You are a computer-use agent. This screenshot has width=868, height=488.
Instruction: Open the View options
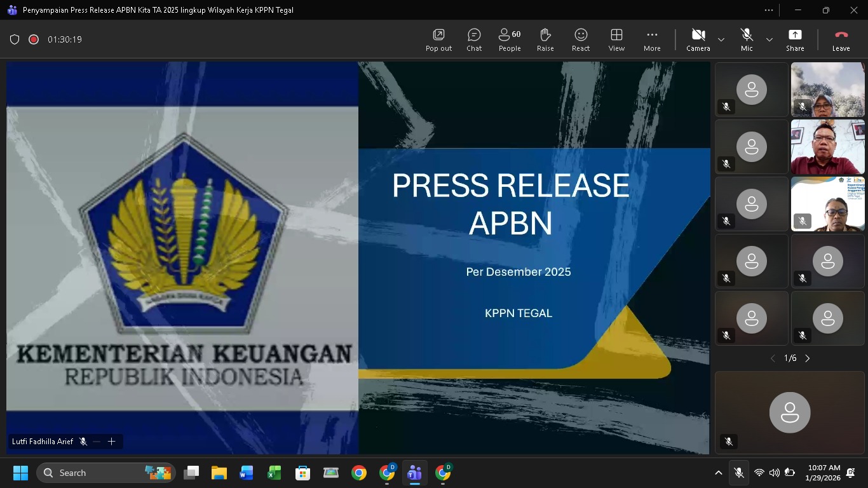point(616,39)
